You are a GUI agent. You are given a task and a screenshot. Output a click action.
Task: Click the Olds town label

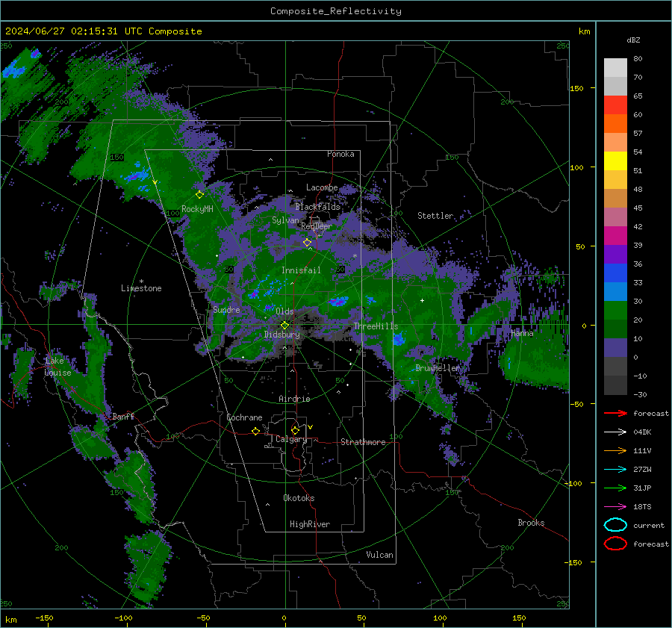pos(284,311)
